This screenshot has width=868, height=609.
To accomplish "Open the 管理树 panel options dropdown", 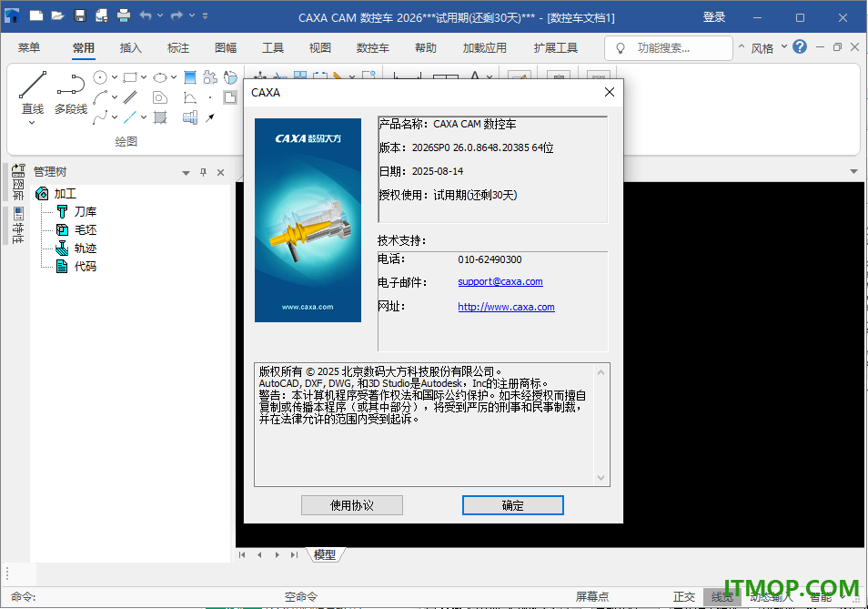I will tap(186, 173).
